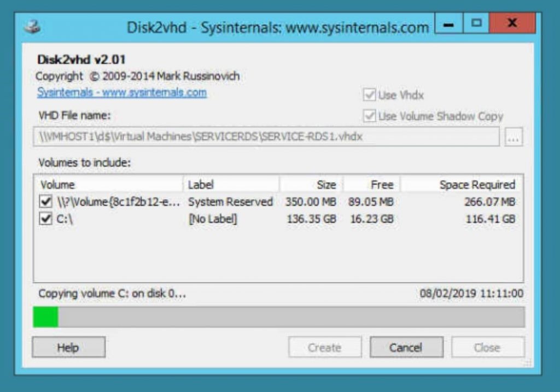Sort by the Space Required column header
The image size is (560, 392).
click(462, 185)
